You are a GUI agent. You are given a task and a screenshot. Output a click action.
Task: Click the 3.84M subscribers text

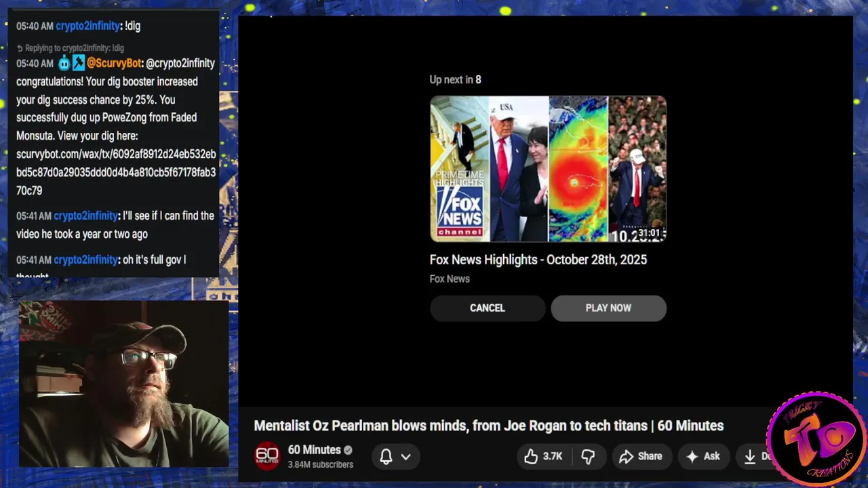pos(320,465)
